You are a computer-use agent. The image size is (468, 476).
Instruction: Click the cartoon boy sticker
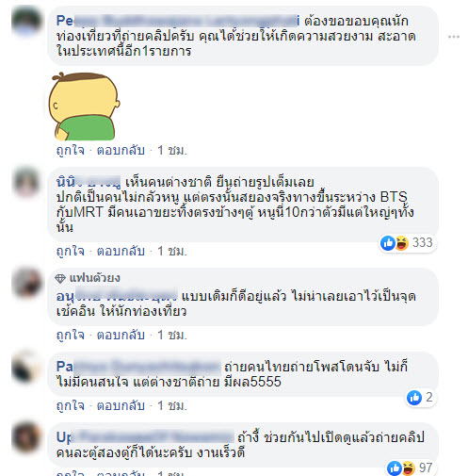coord(84,107)
